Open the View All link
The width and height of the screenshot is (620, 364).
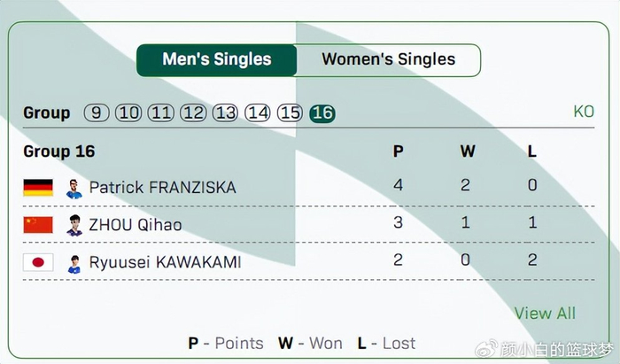[x=545, y=313]
